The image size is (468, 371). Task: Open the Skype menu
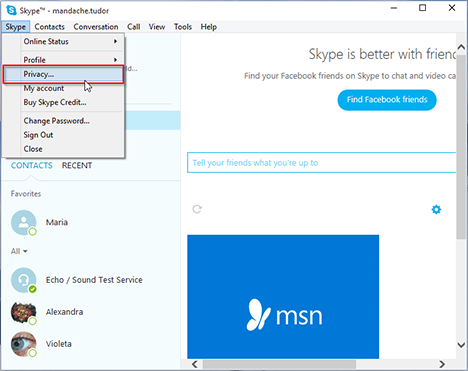(x=16, y=27)
